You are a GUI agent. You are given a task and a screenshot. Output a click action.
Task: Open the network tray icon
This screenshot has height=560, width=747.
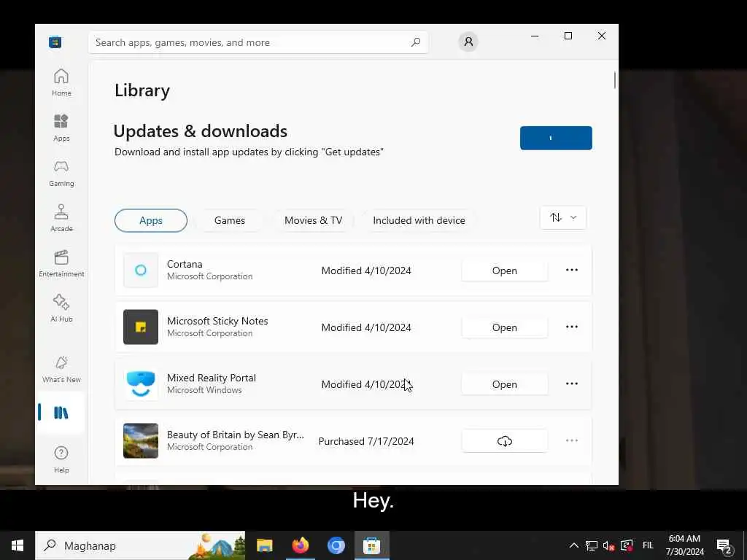591,545
